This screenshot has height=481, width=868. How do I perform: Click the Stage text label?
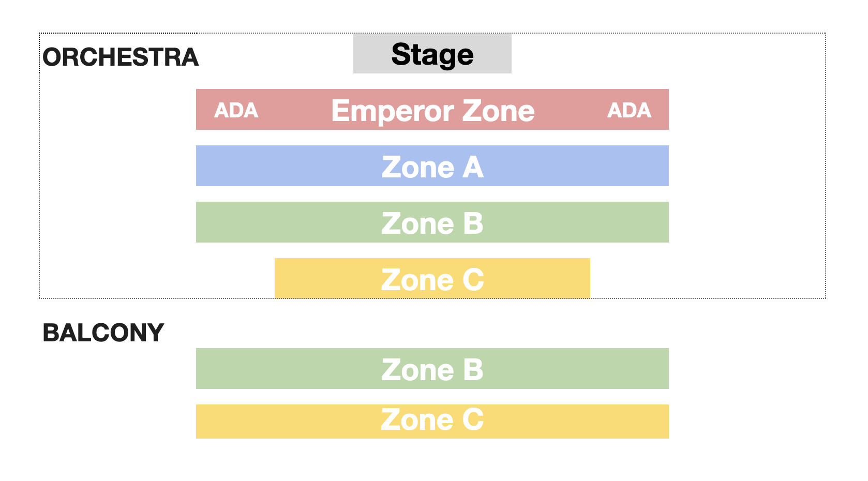pyautogui.click(x=432, y=55)
